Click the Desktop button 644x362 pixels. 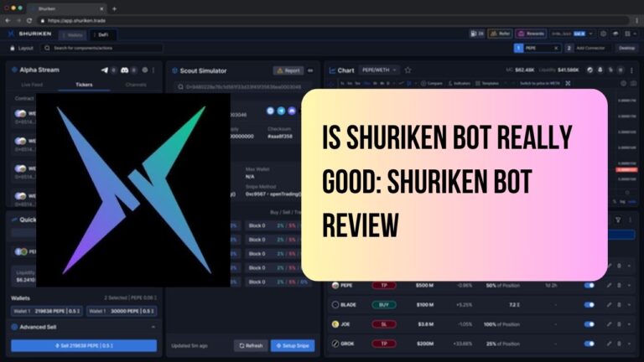click(626, 48)
